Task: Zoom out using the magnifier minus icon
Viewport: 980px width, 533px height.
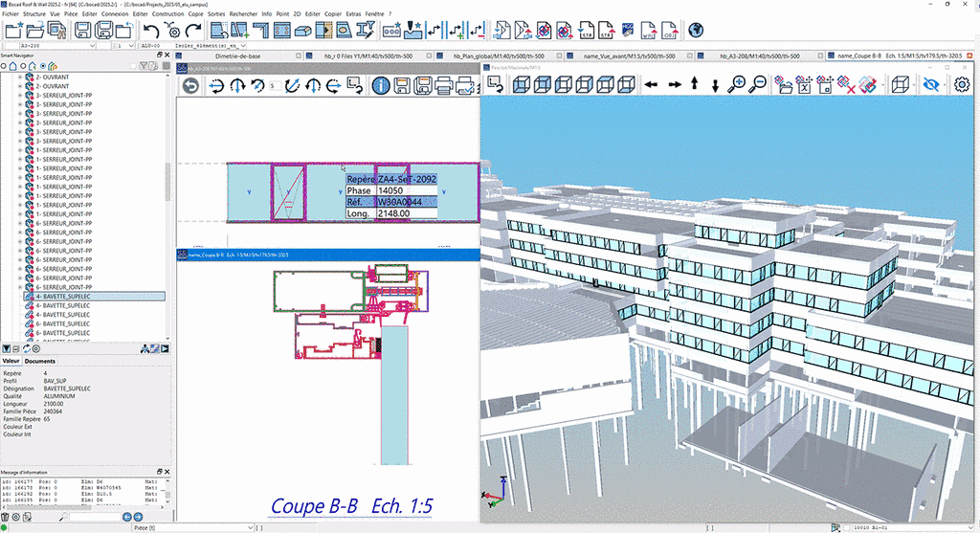Action: pos(757,85)
